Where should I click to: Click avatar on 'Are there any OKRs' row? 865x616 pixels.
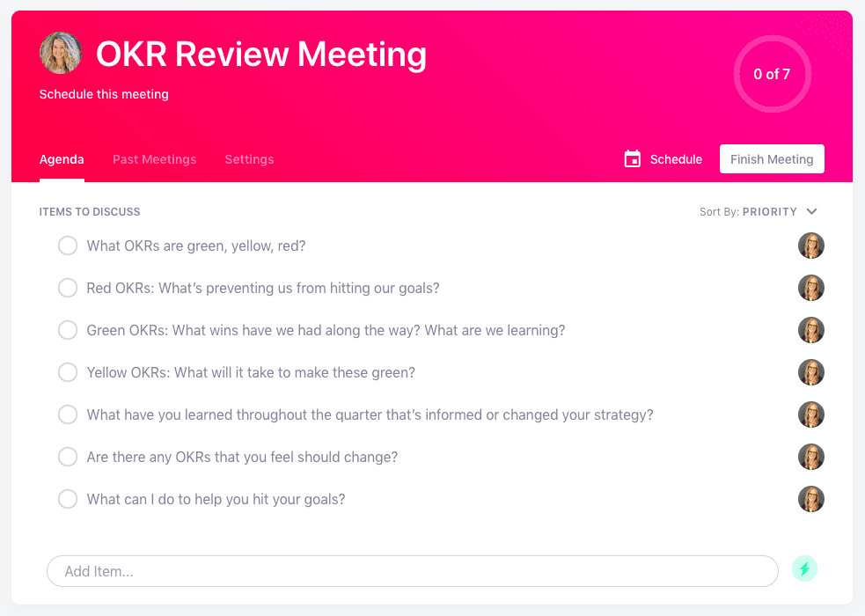point(811,457)
